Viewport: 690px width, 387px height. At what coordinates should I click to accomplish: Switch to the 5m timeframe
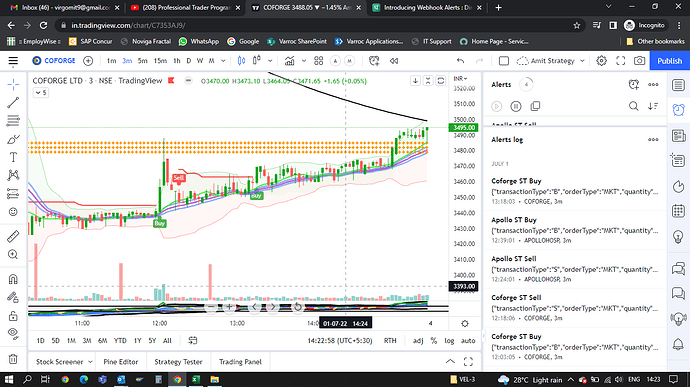pyautogui.click(x=143, y=61)
